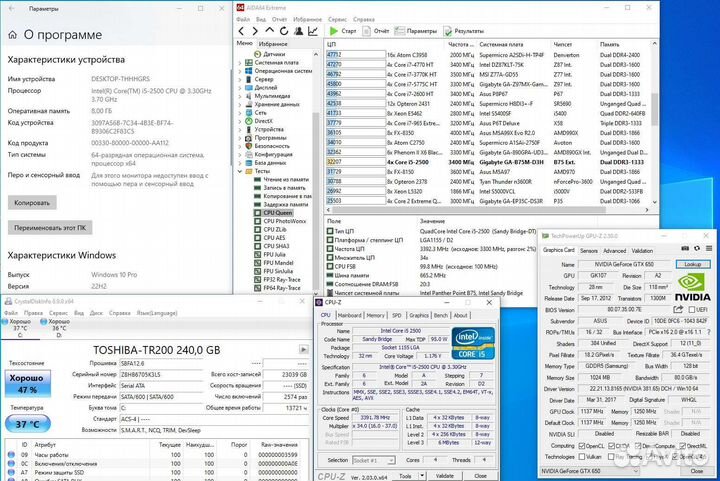This screenshot has height=481, width=720.
Task: Click the GPU-Z refresh icon
Action: 697,248
